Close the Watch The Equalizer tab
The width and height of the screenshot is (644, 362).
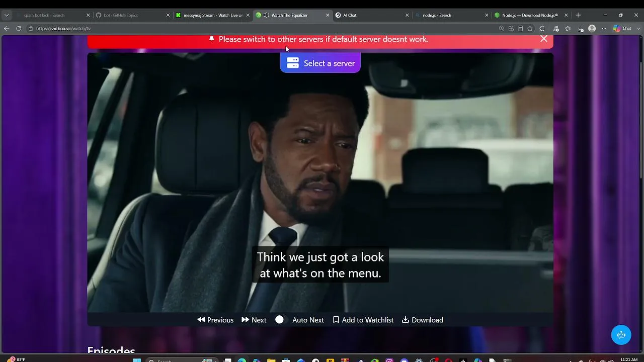click(x=328, y=16)
